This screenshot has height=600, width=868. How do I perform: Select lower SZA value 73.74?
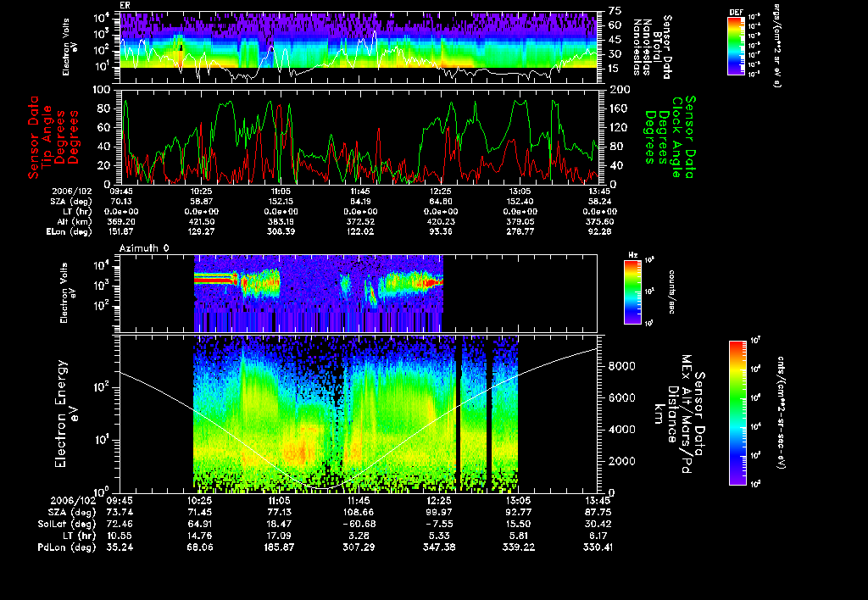[120, 512]
